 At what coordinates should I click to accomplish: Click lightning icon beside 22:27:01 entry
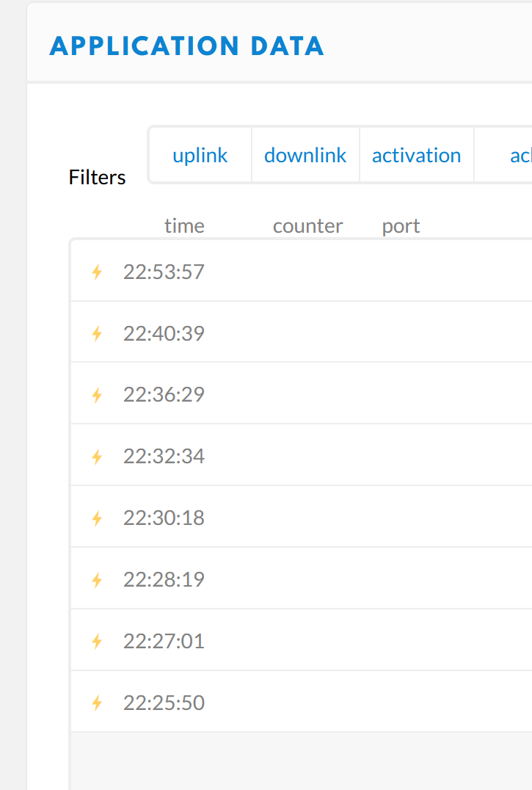[x=97, y=642]
